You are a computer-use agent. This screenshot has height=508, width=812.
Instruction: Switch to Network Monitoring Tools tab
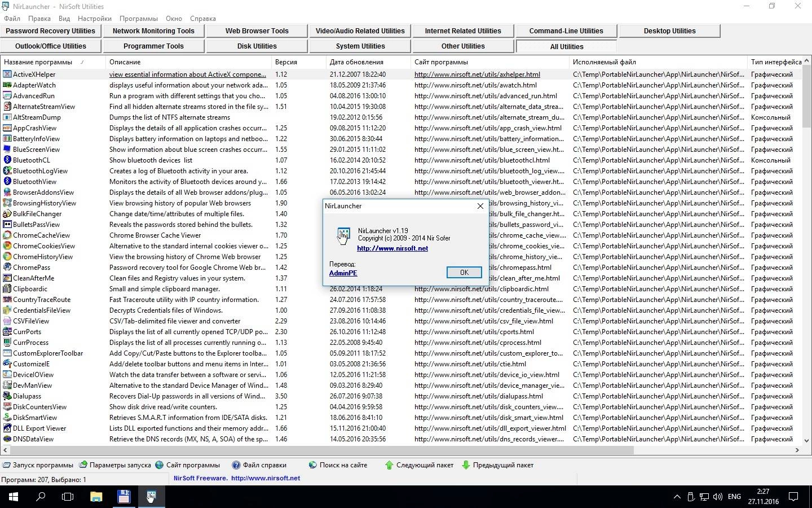pos(153,31)
